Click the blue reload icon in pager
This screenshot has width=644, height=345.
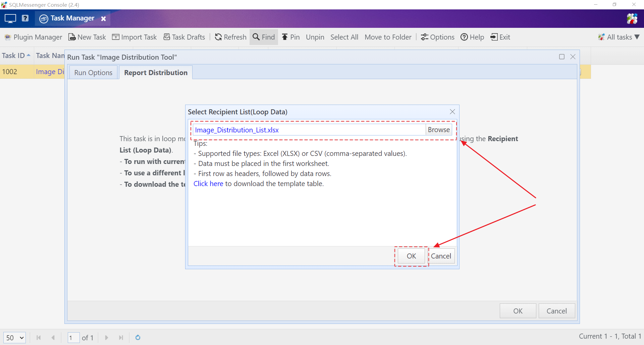[138, 338]
